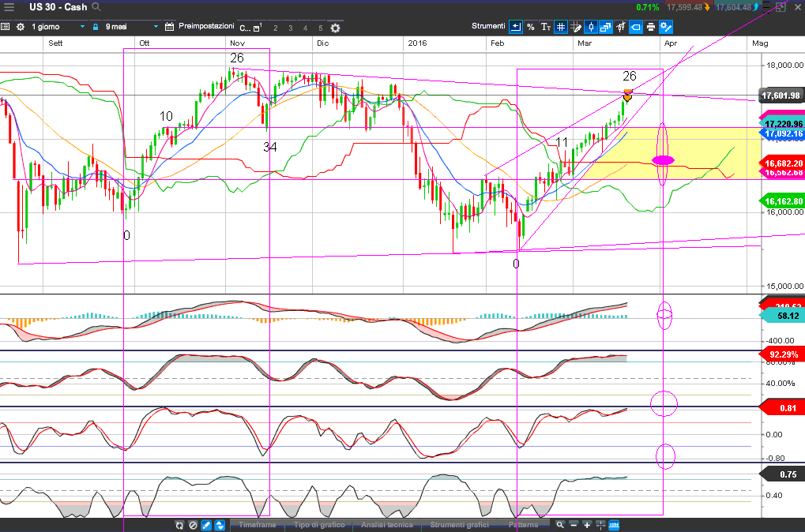Select the arrow cursor tool under Strumenti
This screenshot has width=805, height=532.
pos(515,27)
